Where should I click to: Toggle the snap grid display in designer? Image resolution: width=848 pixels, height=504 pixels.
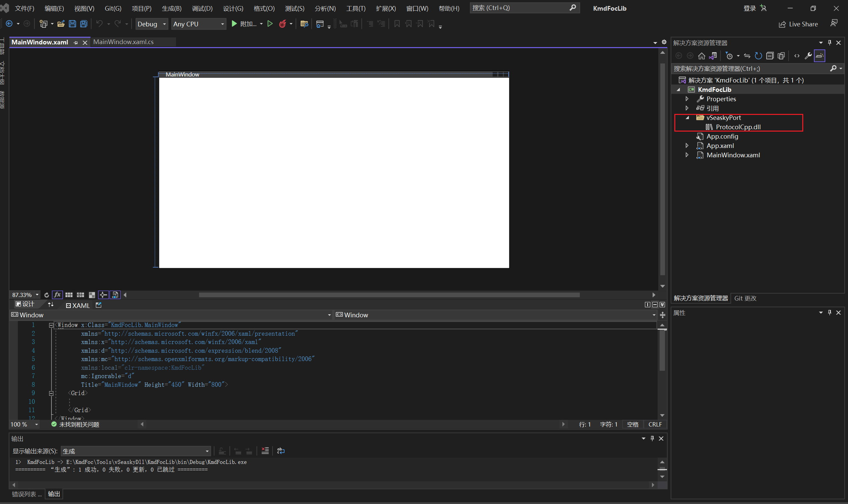69,295
